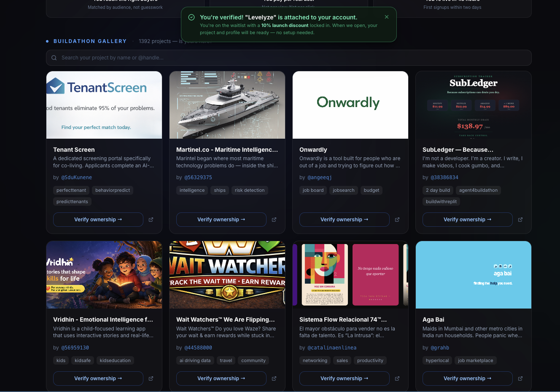Open external link icon for Aga Bai card

(520, 379)
